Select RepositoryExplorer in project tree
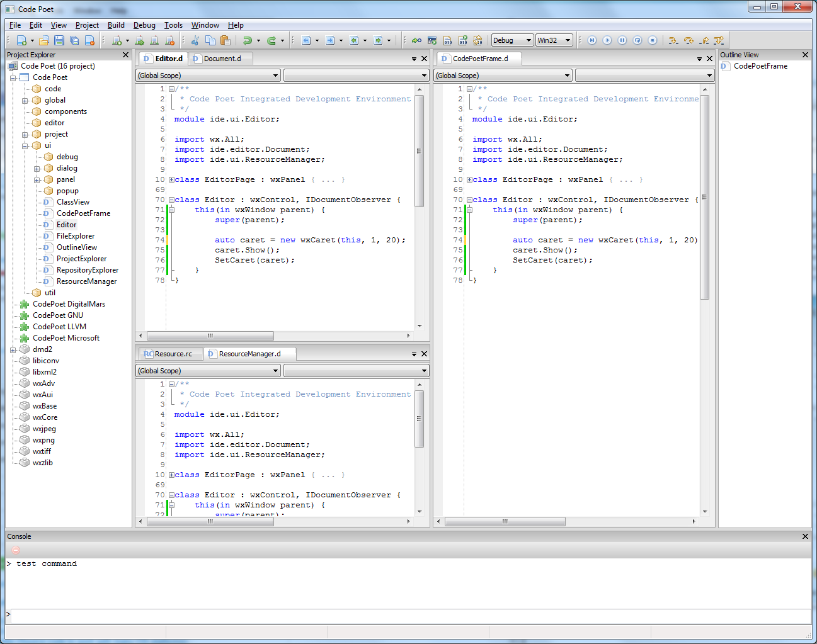 click(88, 270)
